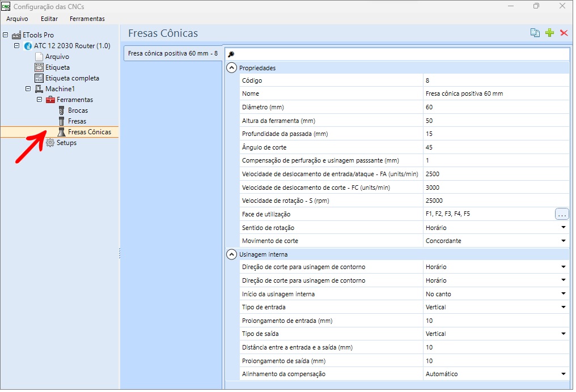Viewport: 576px width, 392px height.
Task: Edit the Diâmetro (mm) value 60
Action: pyautogui.click(x=496, y=107)
